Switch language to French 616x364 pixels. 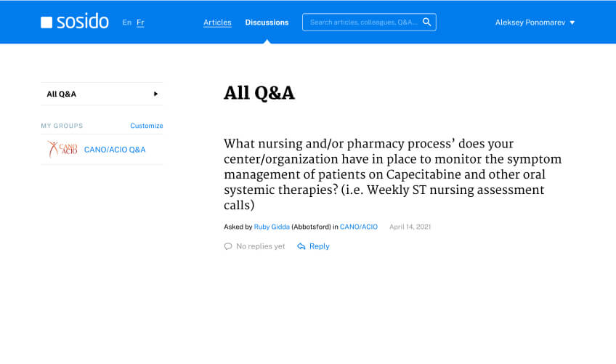[x=140, y=23]
